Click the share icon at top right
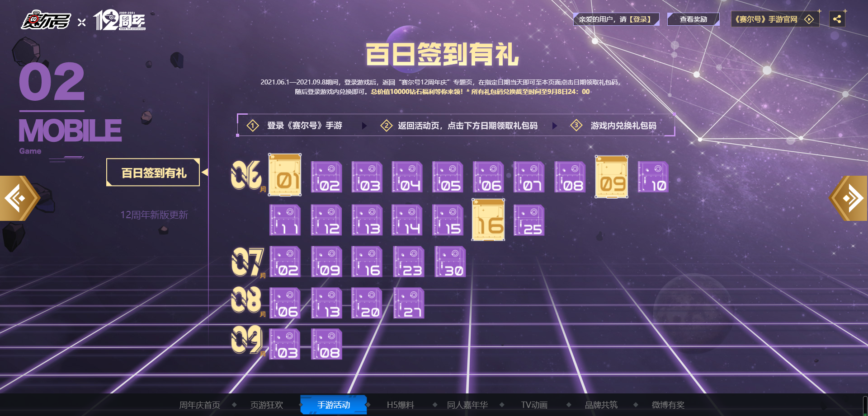 coord(837,19)
